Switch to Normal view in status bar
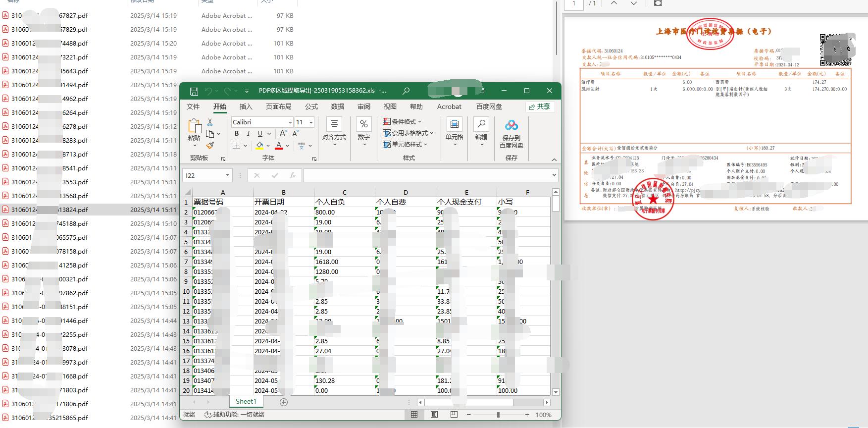 tap(414, 415)
